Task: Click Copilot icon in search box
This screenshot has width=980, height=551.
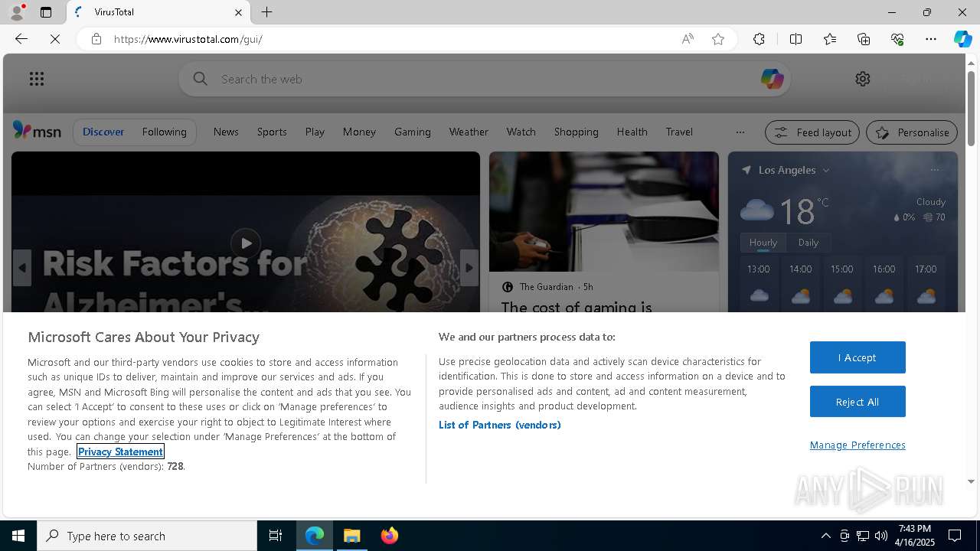Action: (x=772, y=79)
